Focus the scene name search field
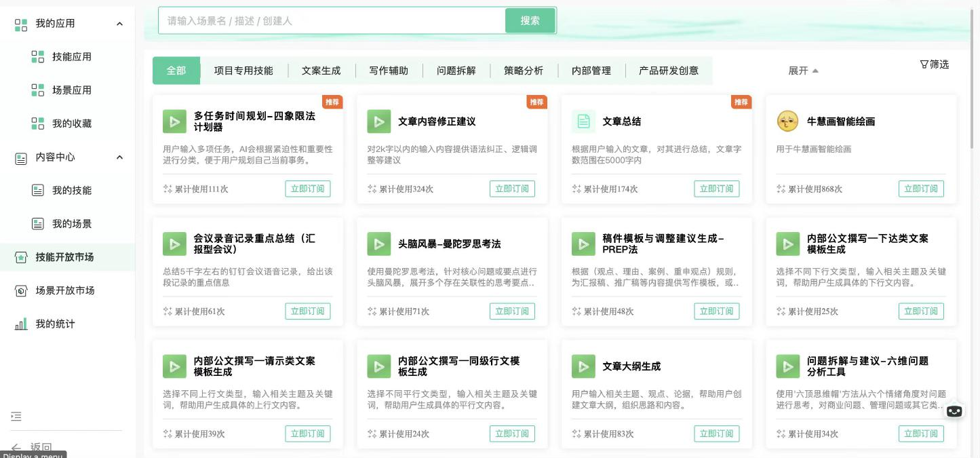 pos(332,21)
